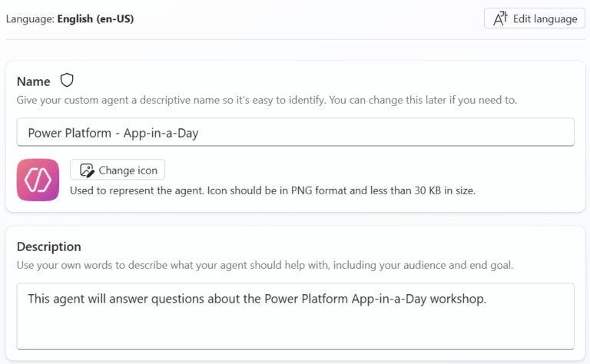
Task: Click the code brackets symbol in agent icon
Action: coord(38,180)
